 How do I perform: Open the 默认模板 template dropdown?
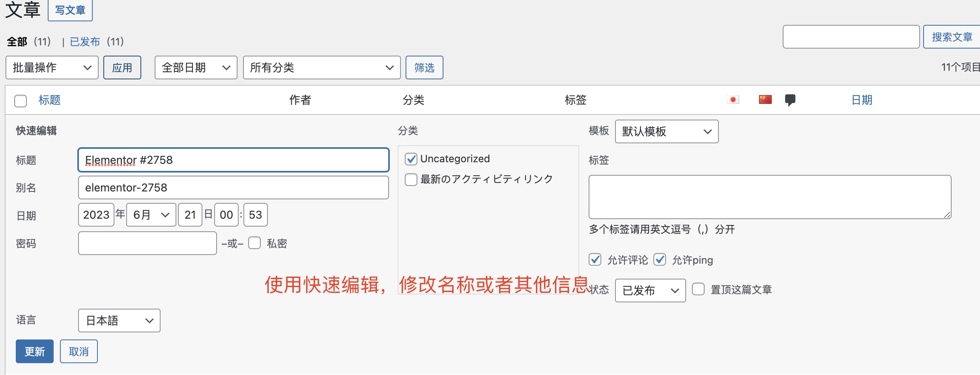coord(666,131)
